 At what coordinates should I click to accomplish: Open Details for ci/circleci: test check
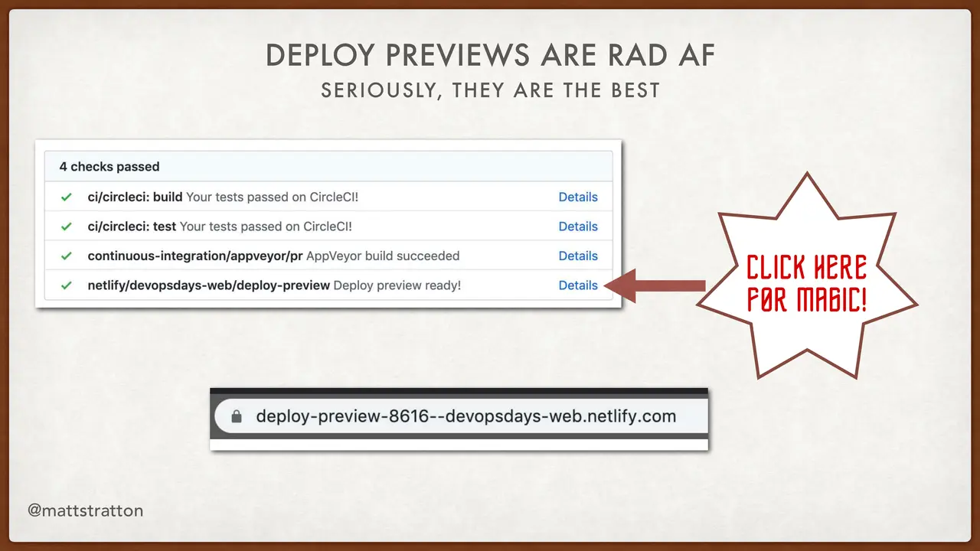coord(578,227)
